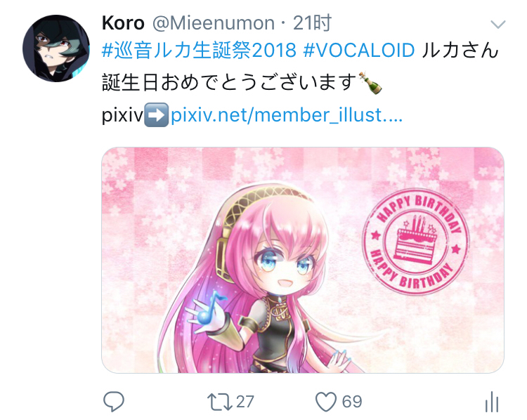The width and height of the screenshot is (527, 420).
Task: View the attached Luka birthday illustration
Action: coord(302,260)
